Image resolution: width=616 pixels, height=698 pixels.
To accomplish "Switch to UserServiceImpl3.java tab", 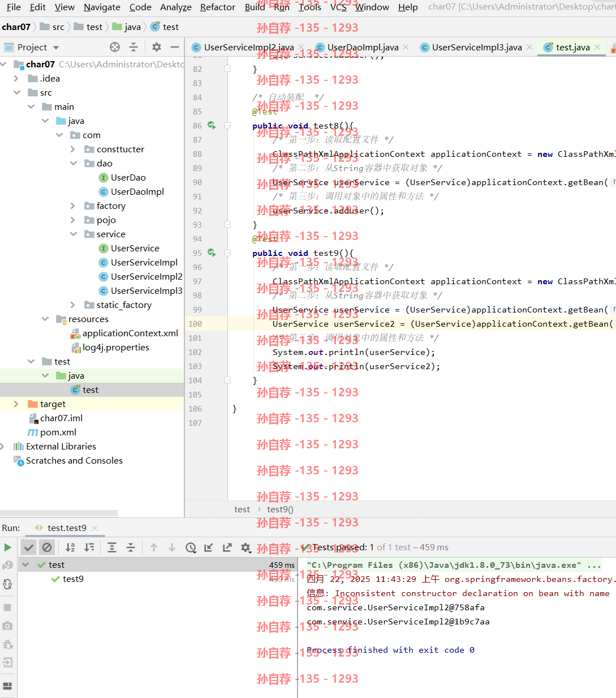I will coord(476,47).
